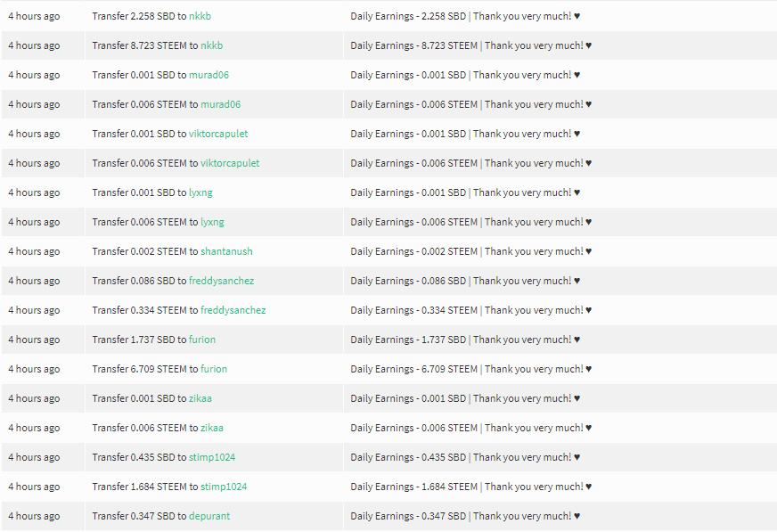
Task: Select memo 'Daily Earnings - 0.002 STEEM' text
Action: tap(413, 251)
